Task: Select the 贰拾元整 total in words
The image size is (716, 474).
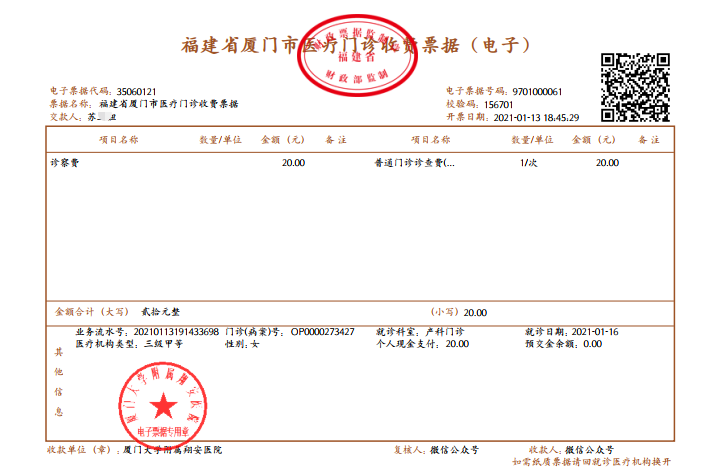Action: click(x=161, y=312)
